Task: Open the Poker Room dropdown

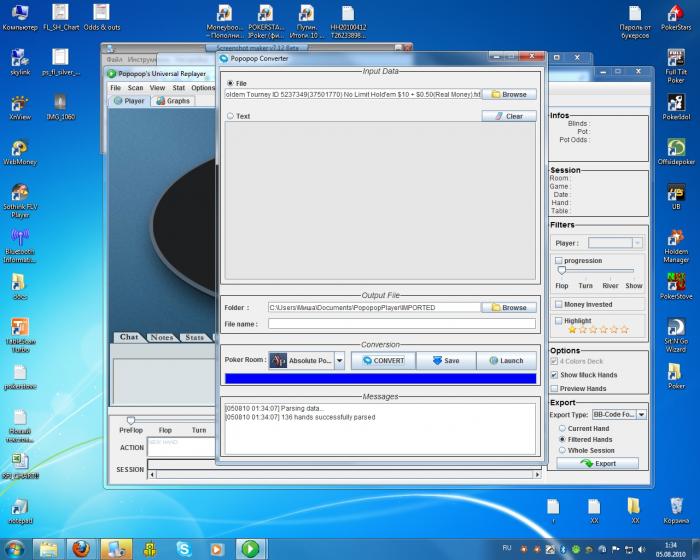Action: point(339,361)
